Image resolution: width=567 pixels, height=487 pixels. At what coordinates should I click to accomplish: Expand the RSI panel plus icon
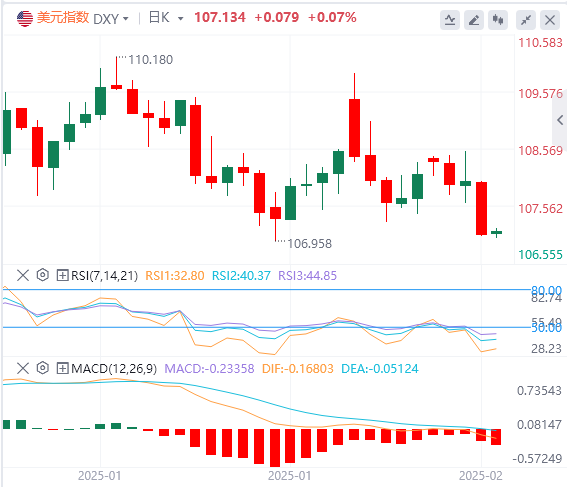point(62,275)
